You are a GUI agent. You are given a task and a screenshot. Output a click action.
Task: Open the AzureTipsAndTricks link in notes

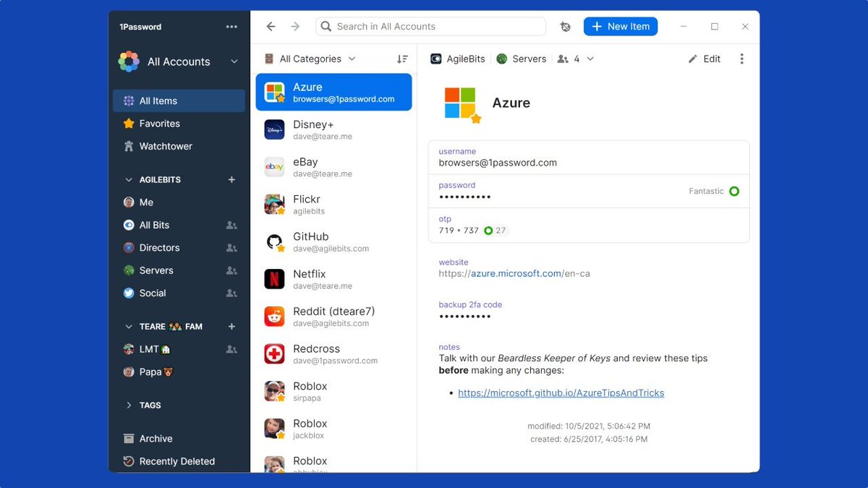[561, 393]
